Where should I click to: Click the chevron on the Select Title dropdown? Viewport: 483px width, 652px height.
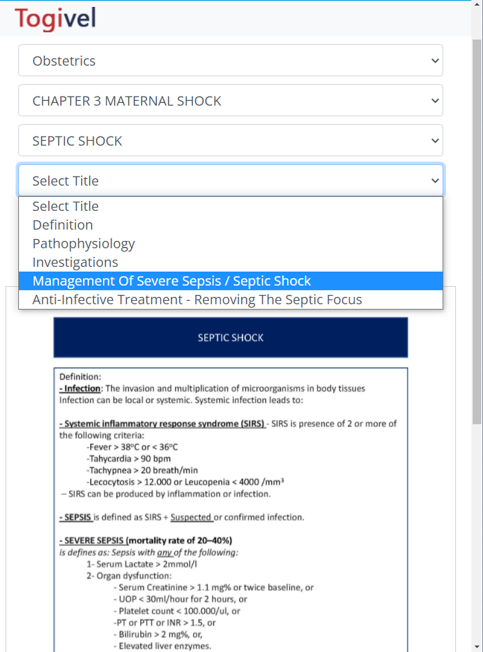coord(435,180)
